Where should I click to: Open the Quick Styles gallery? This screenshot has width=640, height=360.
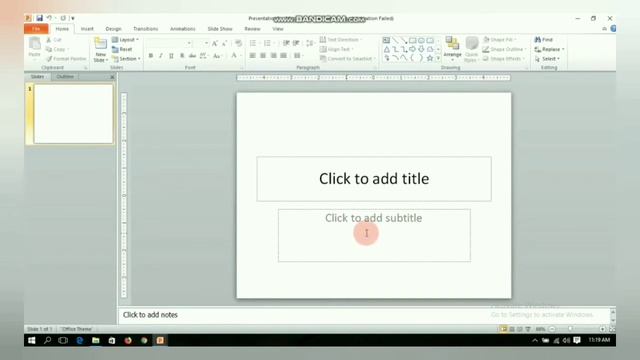pos(471,49)
